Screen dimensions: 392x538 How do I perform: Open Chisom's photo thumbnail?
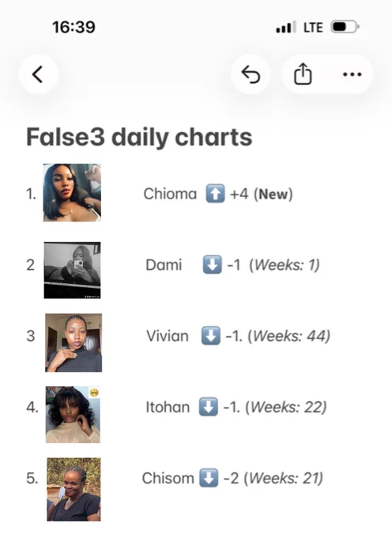coord(73,489)
